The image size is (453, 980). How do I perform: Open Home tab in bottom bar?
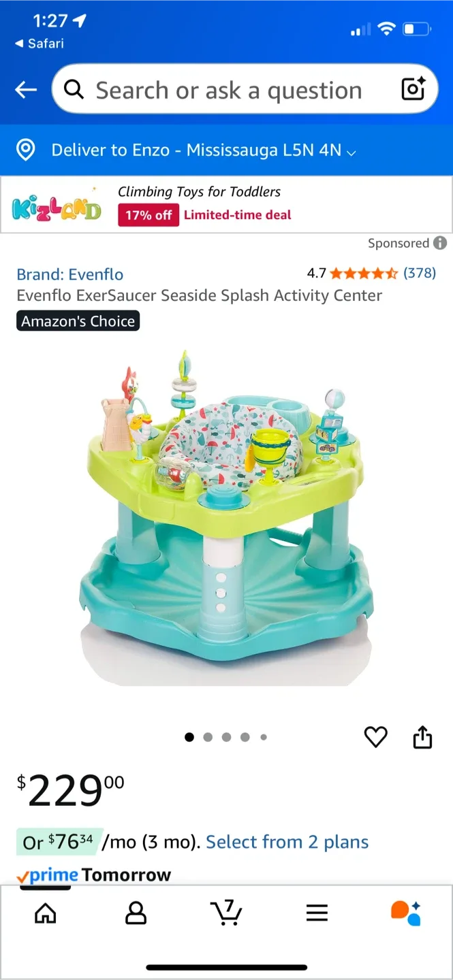46,913
